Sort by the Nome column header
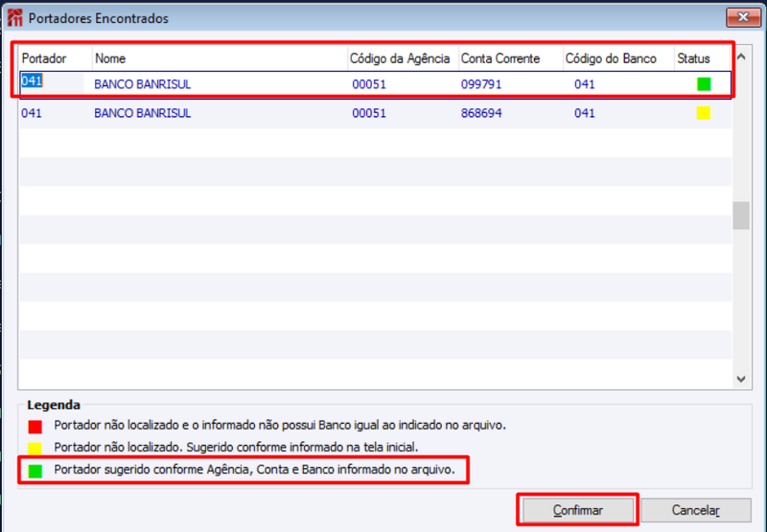The image size is (767, 532). [x=220, y=58]
